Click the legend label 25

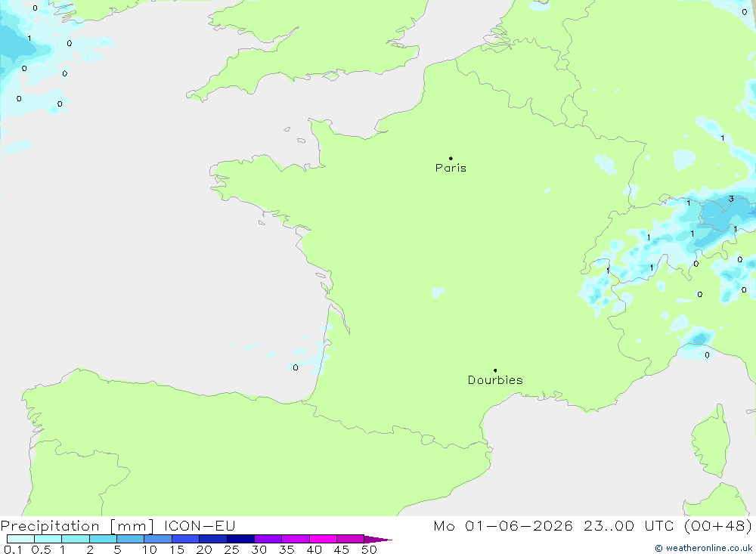point(231,549)
